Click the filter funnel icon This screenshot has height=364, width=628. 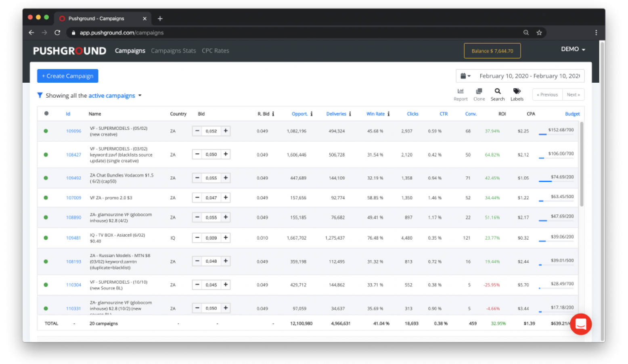pyautogui.click(x=40, y=95)
